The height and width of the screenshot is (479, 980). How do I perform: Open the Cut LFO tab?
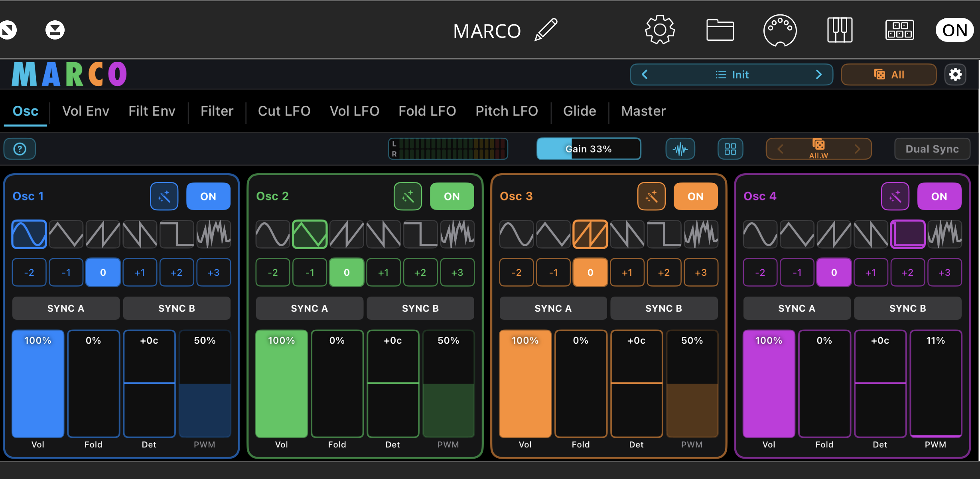[x=284, y=111]
